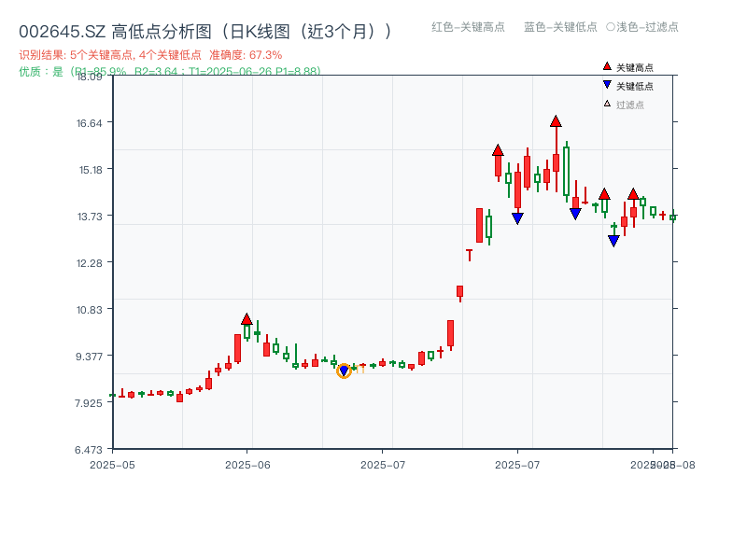Click the blue key-low marker near the 13.73 level
The width and height of the screenshot is (747, 560).
click(x=517, y=217)
